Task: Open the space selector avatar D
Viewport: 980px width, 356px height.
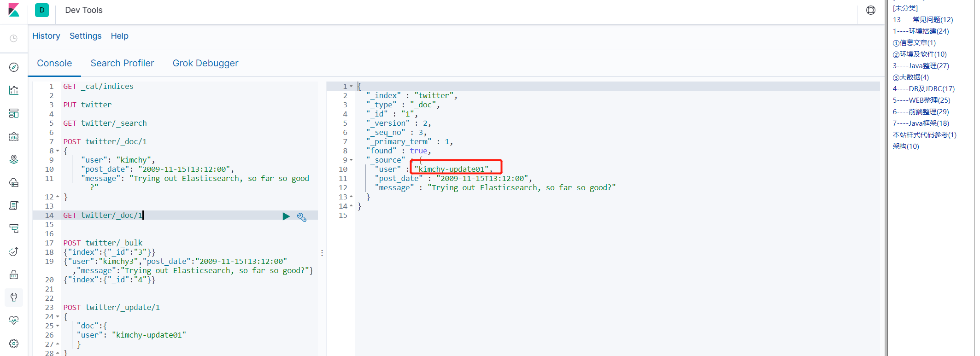Action: (x=42, y=10)
